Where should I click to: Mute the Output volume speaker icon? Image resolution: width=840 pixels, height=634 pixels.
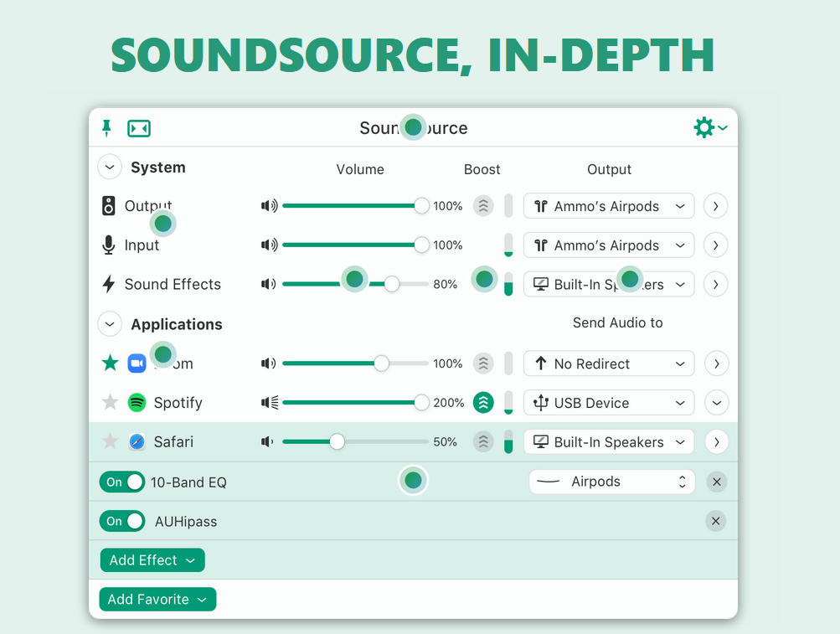(x=269, y=206)
